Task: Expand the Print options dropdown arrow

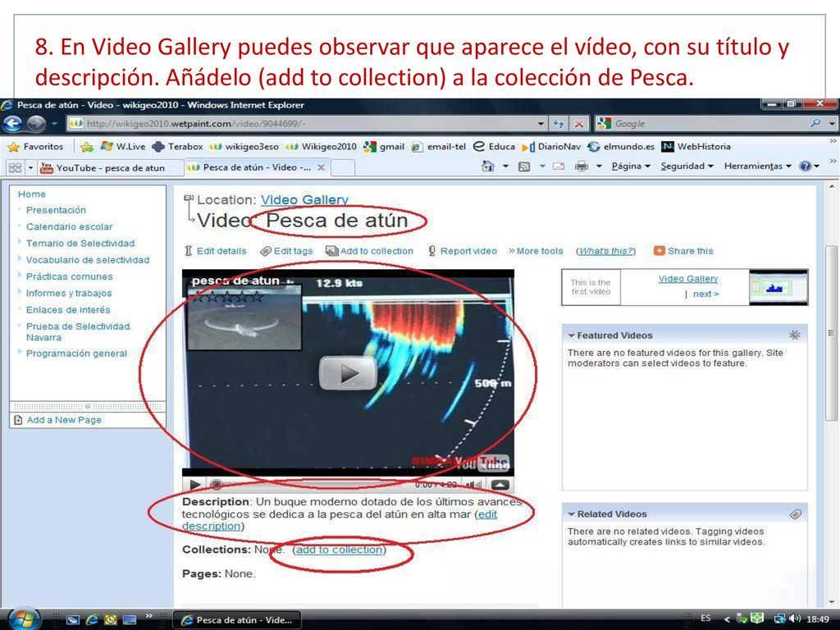Action: [x=599, y=167]
